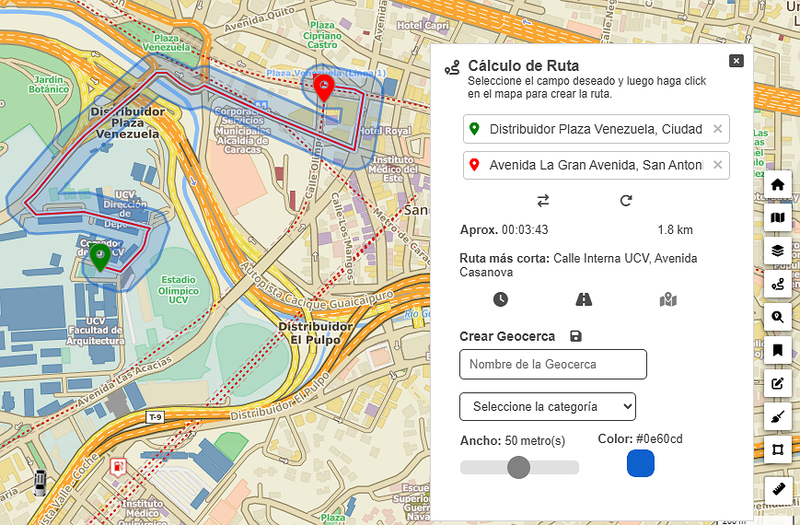800x525 pixels.
Task: Open the route calculation tool icon
Action: [778, 284]
